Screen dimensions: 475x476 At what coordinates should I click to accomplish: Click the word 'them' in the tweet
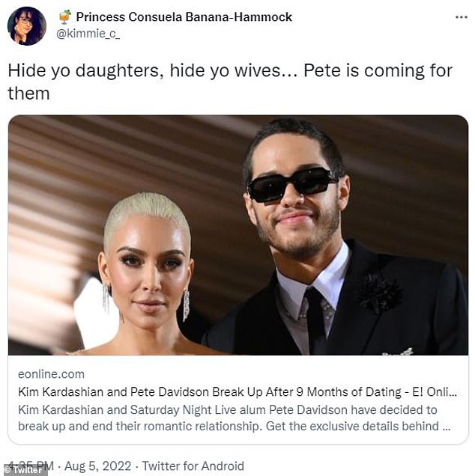tap(28, 94)
